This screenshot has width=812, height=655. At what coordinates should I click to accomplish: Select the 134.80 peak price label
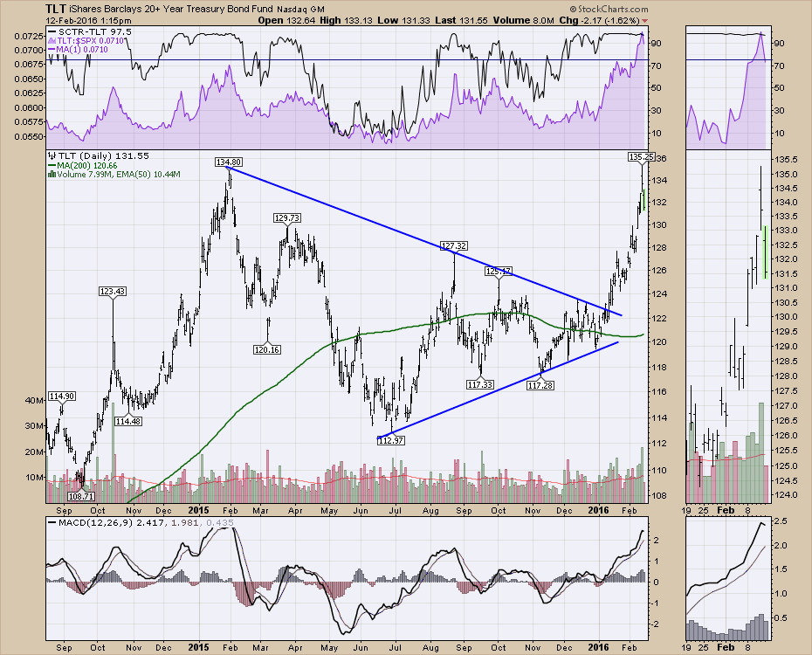(x=229, y=162)
